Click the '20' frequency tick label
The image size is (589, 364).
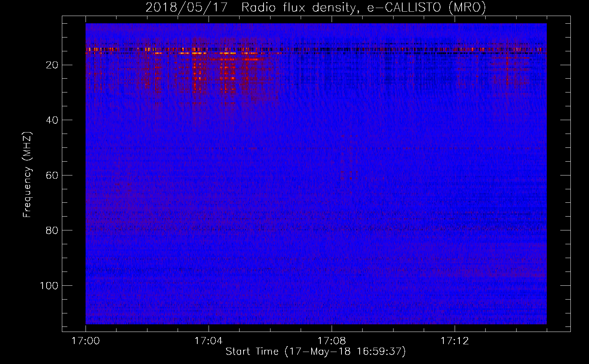(x=52, y=65)
